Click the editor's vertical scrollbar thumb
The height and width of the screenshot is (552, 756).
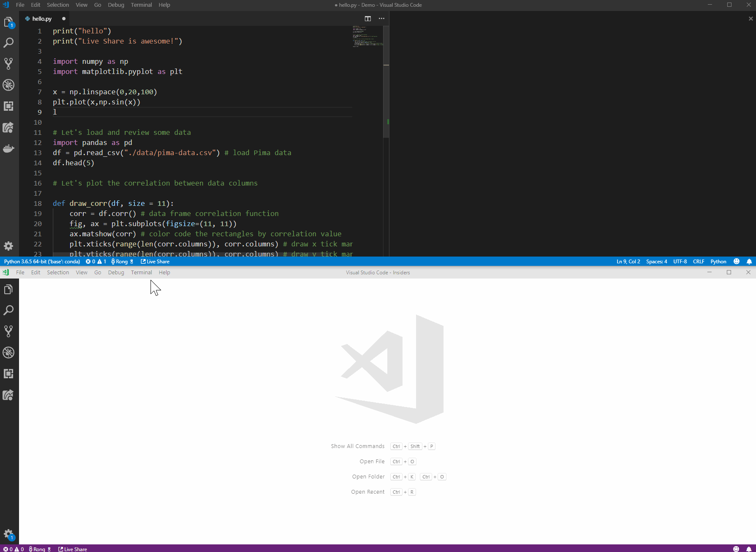tap(386, 101)
